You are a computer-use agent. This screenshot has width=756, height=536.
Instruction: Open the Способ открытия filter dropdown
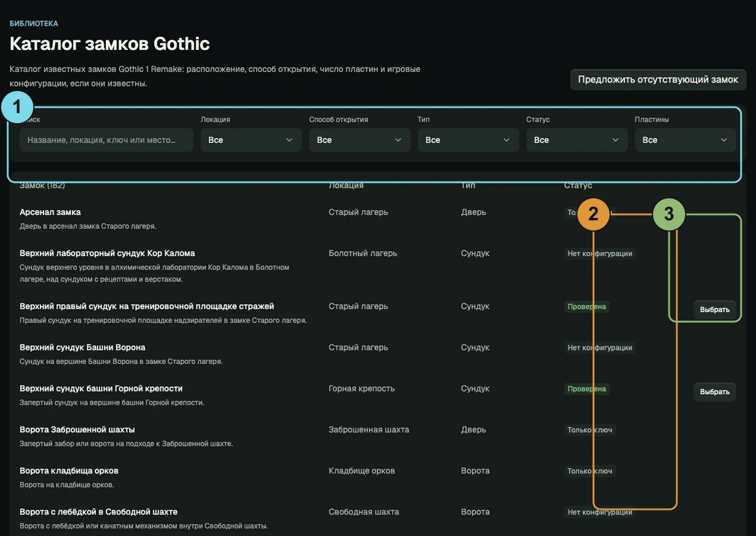360,140
